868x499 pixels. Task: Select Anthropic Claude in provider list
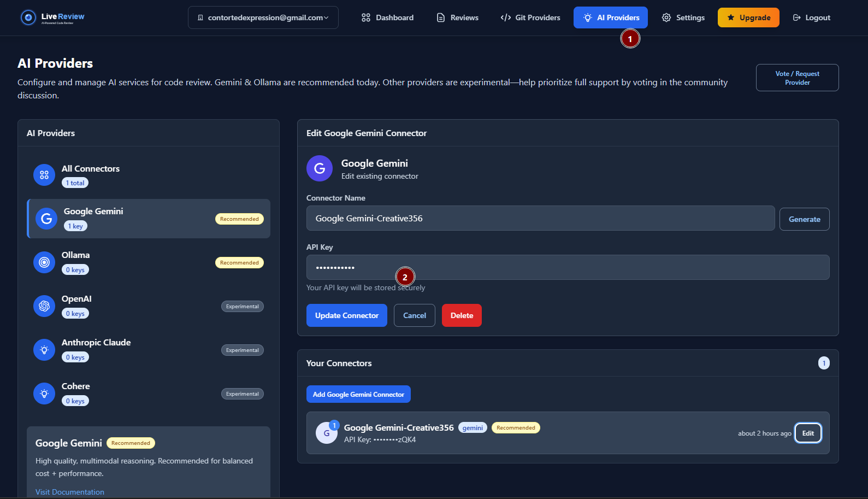(149, 350)
